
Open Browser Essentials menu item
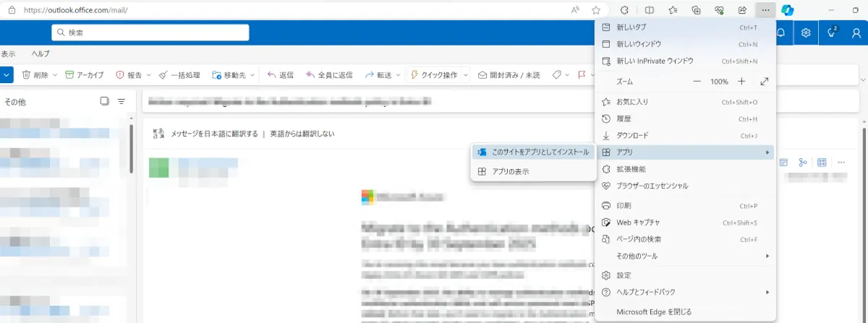pos(684,186)
